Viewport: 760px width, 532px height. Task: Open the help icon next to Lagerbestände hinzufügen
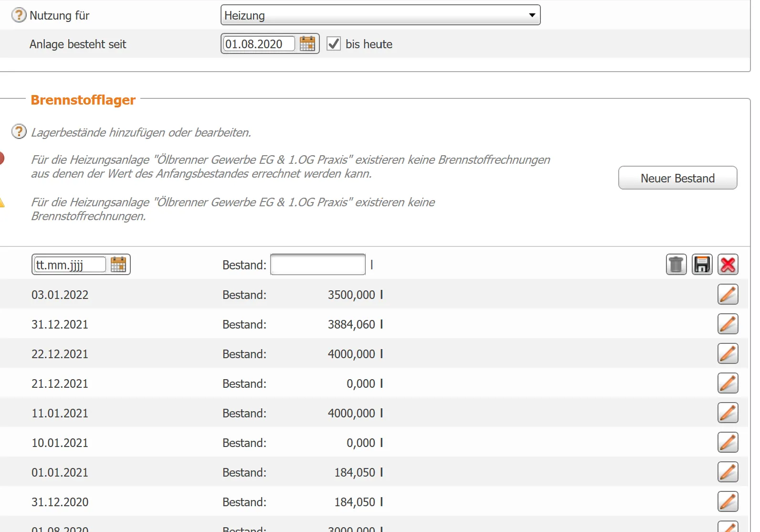pyautogui.click(x=19, y=131)
